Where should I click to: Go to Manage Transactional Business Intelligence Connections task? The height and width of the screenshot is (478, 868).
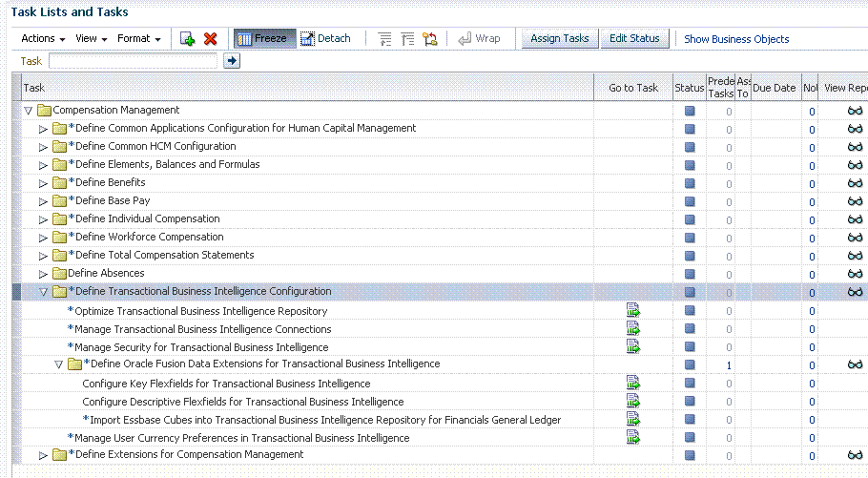click(x=632, y=328)
